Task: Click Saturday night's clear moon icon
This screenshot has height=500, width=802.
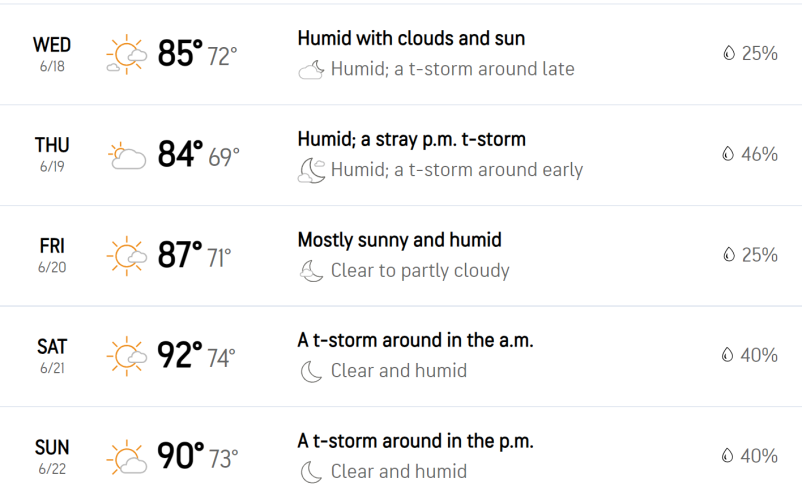Action: click(x=311, y=371)
